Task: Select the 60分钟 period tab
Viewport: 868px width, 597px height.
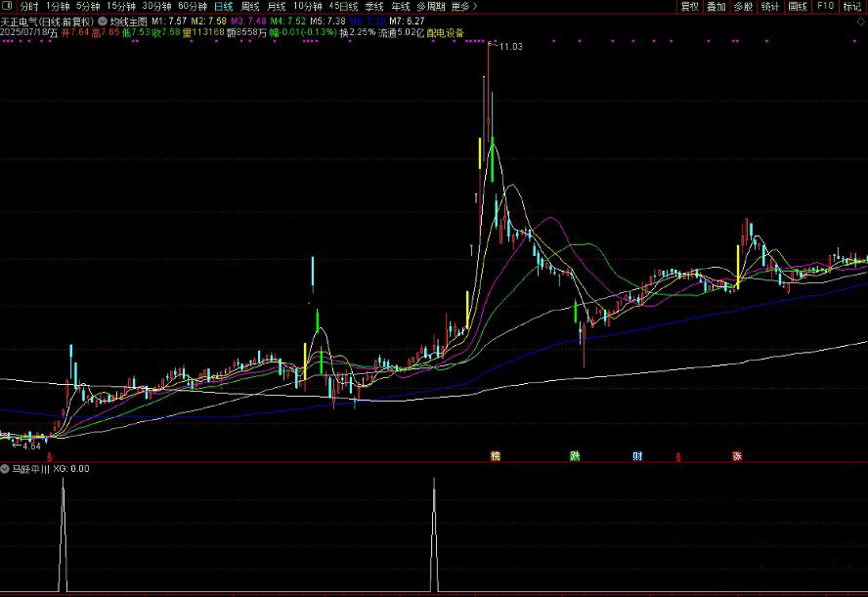Action: [193, 6]
